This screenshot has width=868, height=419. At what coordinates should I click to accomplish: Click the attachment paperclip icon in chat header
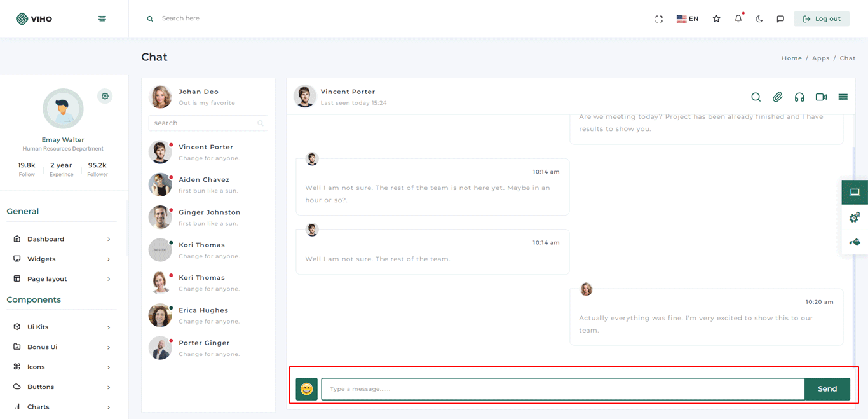click(777, 97)
